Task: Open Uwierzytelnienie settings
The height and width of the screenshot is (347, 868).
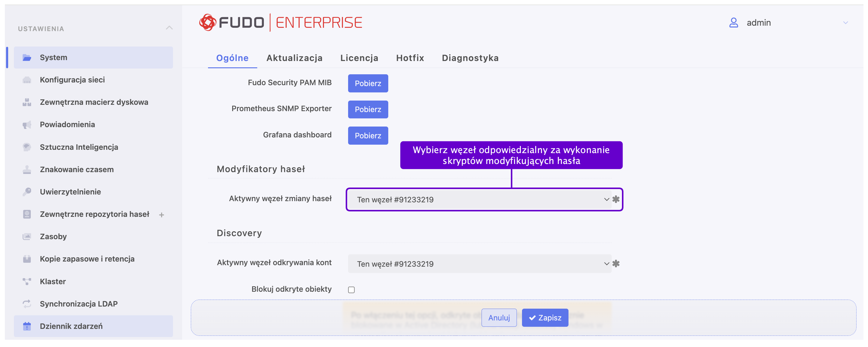Action: (93, 192)
